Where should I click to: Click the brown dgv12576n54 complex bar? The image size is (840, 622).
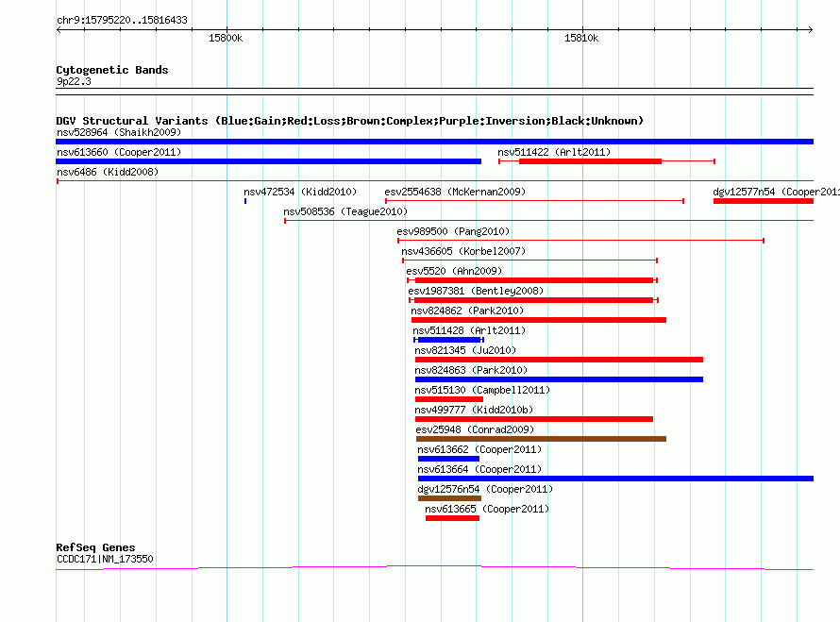449,498
